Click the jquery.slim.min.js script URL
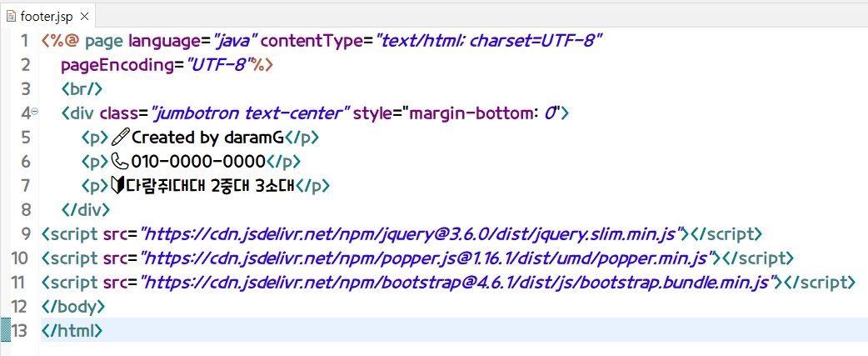The height and width of the screenshot is (356, 868). click(x=410, y=234)
